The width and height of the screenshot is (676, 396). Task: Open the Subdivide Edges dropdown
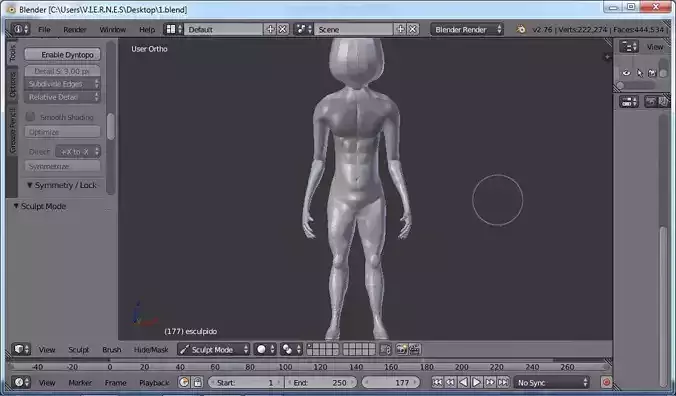[63, 84]
